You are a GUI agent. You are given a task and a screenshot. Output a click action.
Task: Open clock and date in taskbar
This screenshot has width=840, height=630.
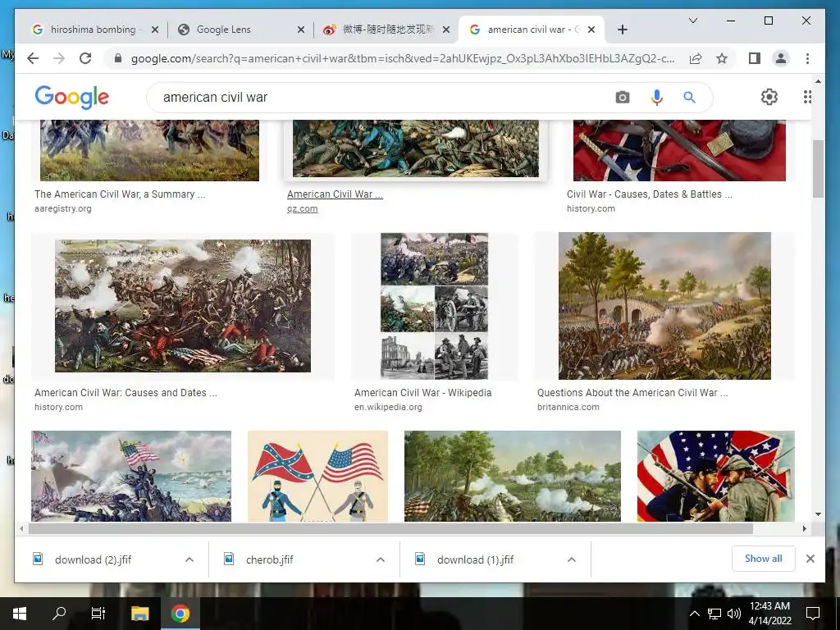point(769,614)
